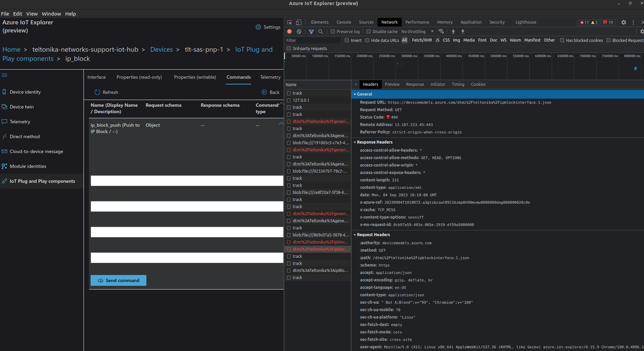Click the Module identities sidebar icon

point(5,166)
